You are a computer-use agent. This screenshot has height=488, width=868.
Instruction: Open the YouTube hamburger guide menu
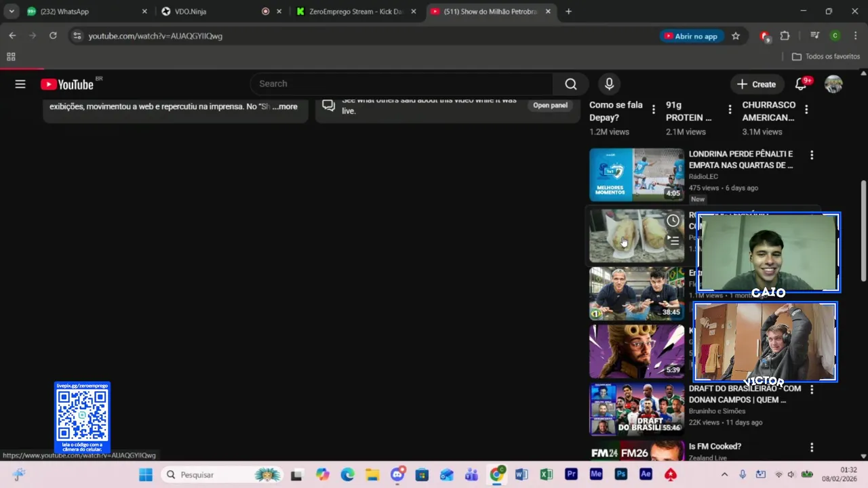(20, 84)
